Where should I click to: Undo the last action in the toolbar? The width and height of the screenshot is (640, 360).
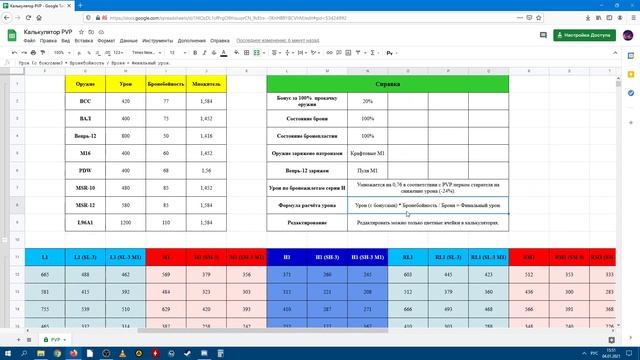[x=14, y=53]
